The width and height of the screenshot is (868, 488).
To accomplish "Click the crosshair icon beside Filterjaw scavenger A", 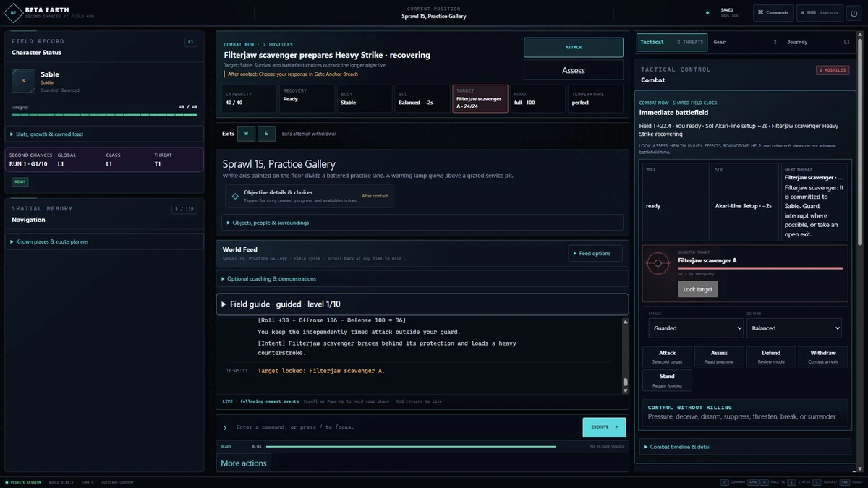I will pos(658,263).
